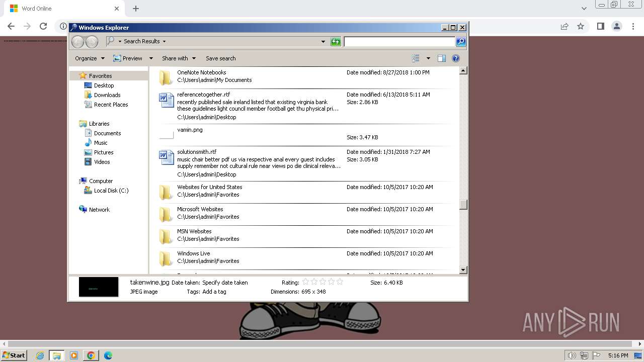Reload the Chrome page
The height and width of the screenshot is (362, 644).
coord(43,26)
